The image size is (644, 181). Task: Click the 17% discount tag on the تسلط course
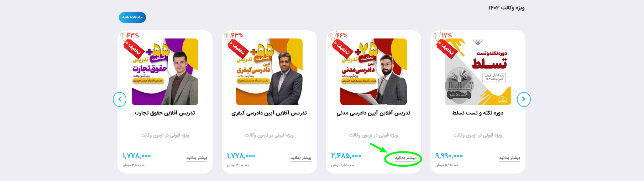(444, 44)
